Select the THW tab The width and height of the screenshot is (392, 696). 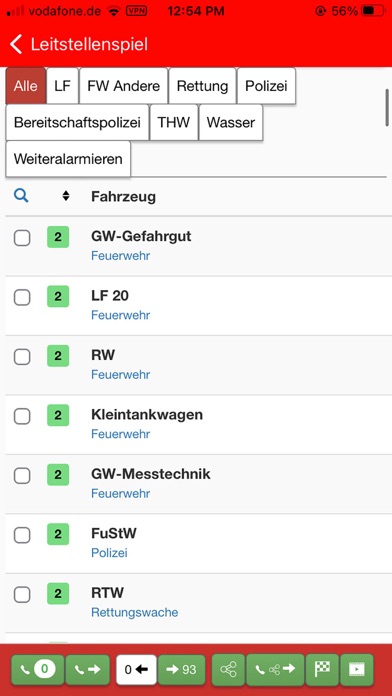174,123
